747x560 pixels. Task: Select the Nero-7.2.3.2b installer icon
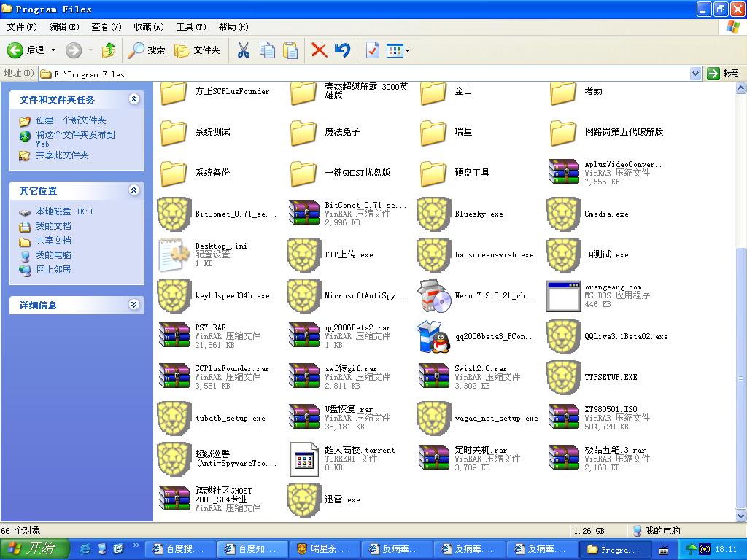tap(433, 295)
